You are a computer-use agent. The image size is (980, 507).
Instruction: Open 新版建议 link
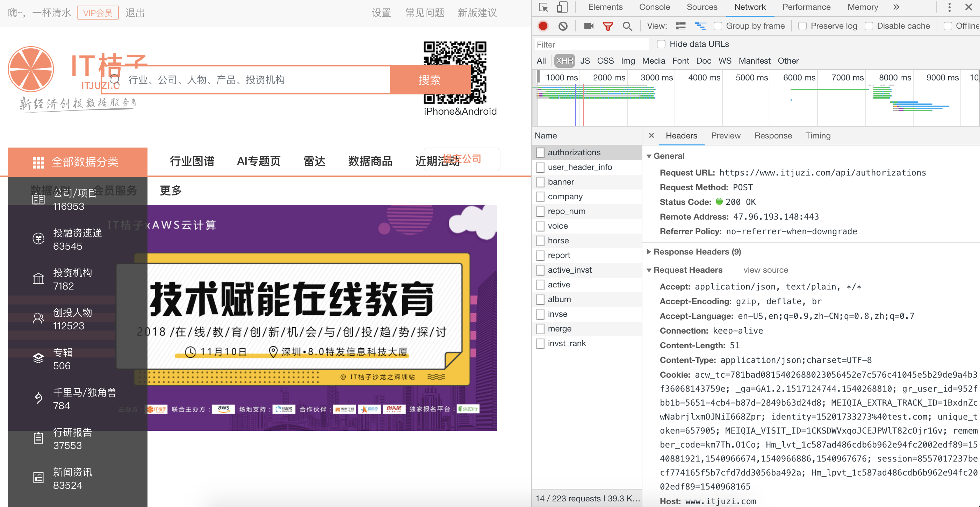click(477, 13)
